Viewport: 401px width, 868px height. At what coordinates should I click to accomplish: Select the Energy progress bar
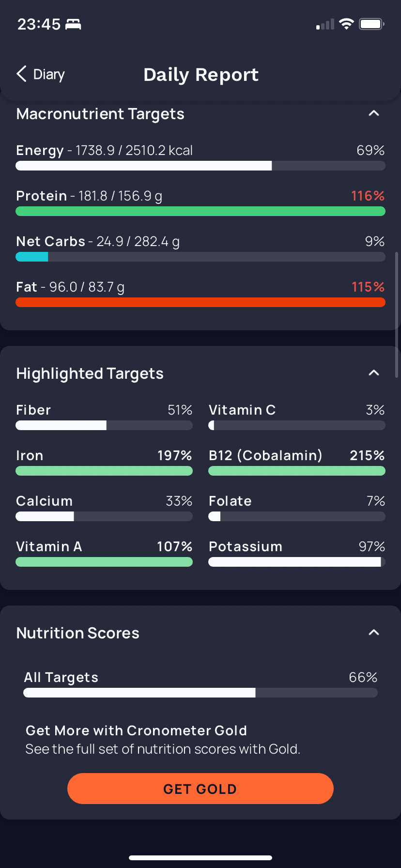coord(200,166)
